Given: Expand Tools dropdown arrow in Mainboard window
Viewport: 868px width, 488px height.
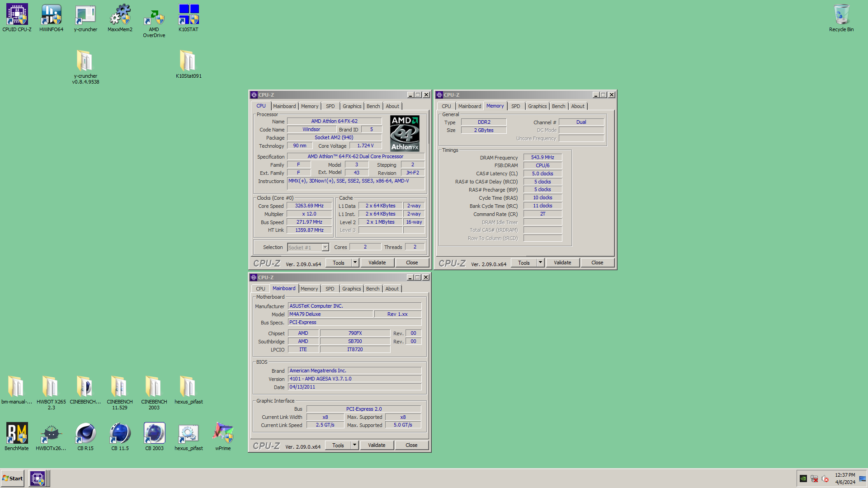Looking at the screenshot, I should 354,445.
